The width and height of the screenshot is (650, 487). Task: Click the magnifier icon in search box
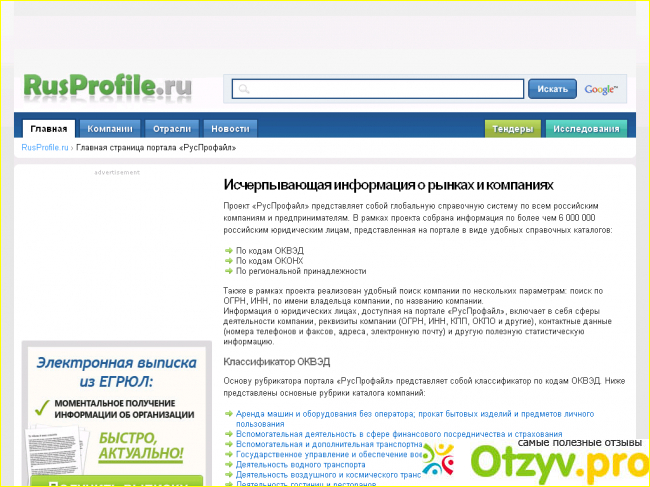pyautogui.click(x=242, y=90)
